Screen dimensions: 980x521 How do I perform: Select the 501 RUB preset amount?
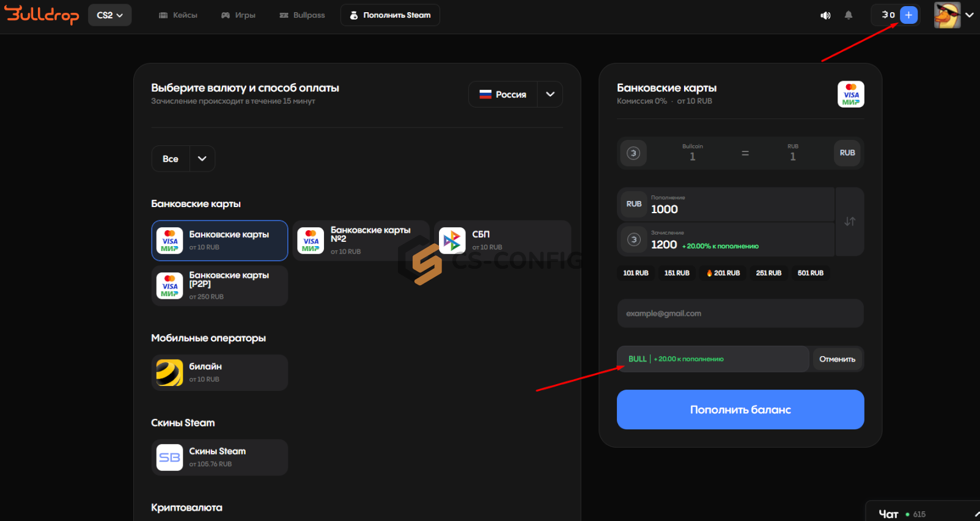(x=811, y=273)
